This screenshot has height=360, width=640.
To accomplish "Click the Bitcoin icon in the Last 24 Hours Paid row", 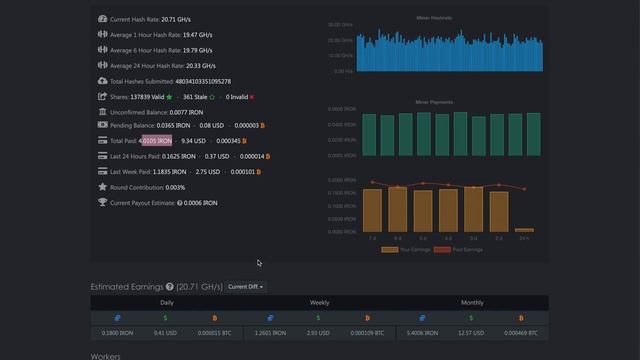I will coord(268,157).
